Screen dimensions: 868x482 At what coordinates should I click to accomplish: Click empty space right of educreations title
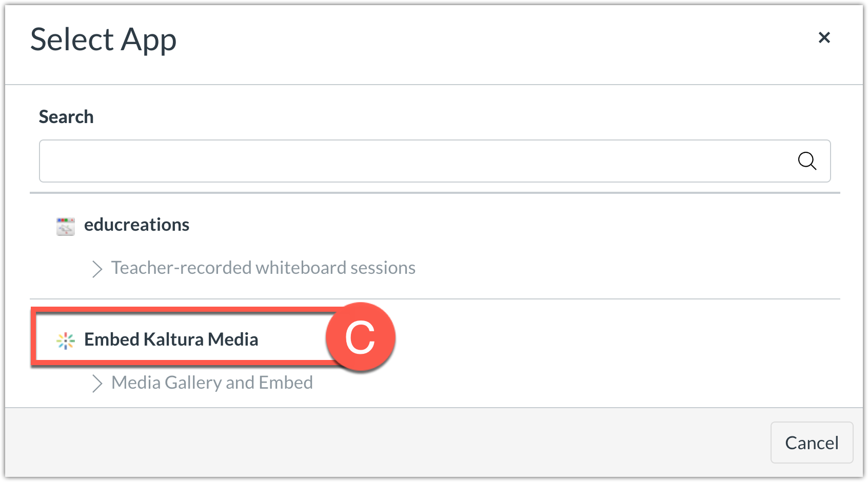point(513,225)
